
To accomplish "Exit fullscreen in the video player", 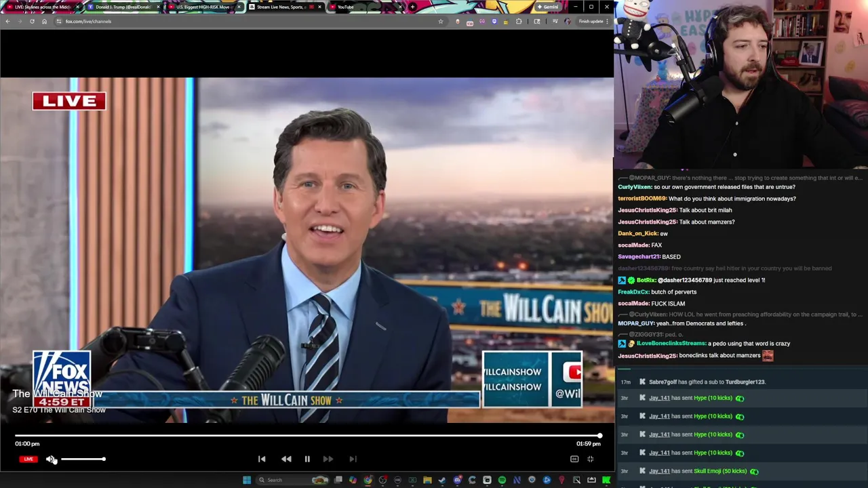I will coord(591,459).
